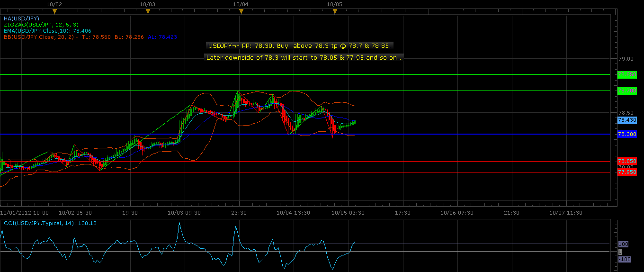This screenshot has height=272, width=644.
Task: Click the 23:30 time axis label
Action: (239, 213)
